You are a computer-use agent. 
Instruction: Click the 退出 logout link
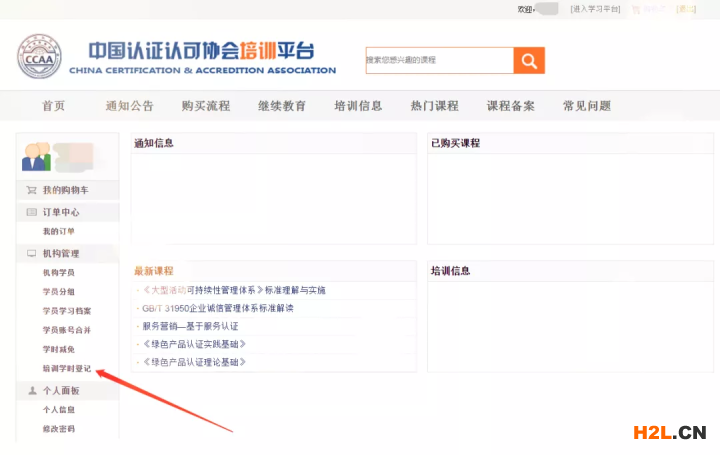click(x=686, y=9)
